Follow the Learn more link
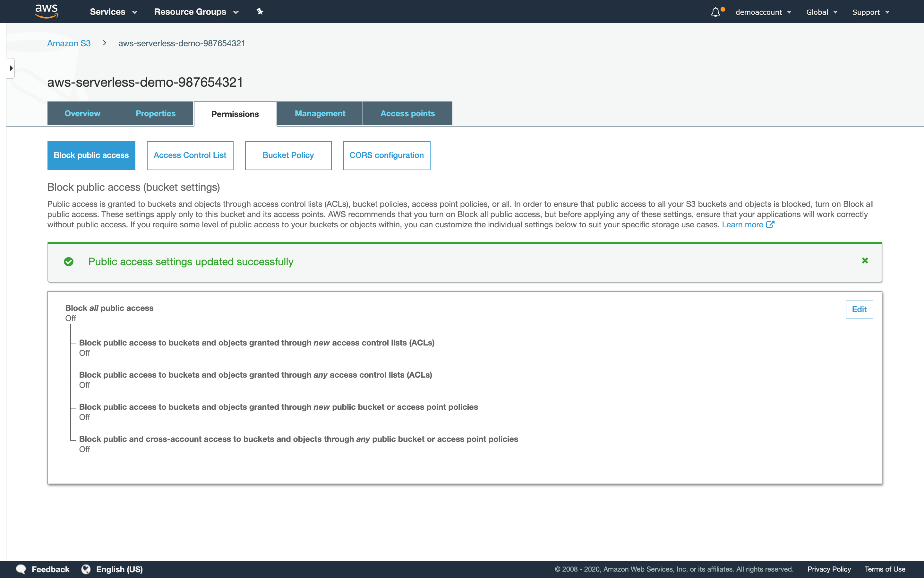924x578 pixels. click(742, 225)
